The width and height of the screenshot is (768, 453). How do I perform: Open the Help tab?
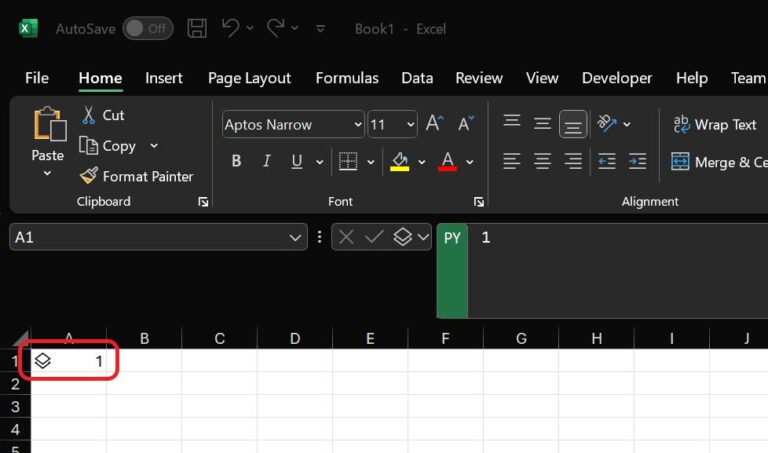692,78
